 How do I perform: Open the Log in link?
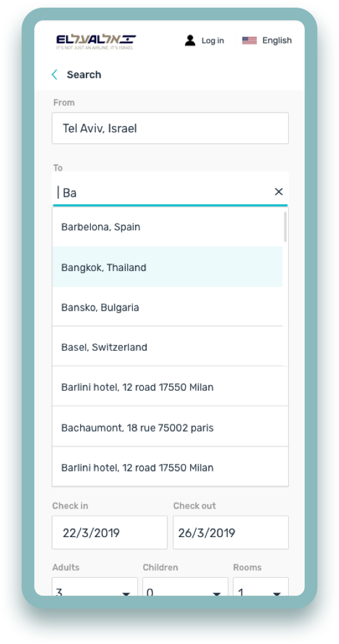click(212, 41)
